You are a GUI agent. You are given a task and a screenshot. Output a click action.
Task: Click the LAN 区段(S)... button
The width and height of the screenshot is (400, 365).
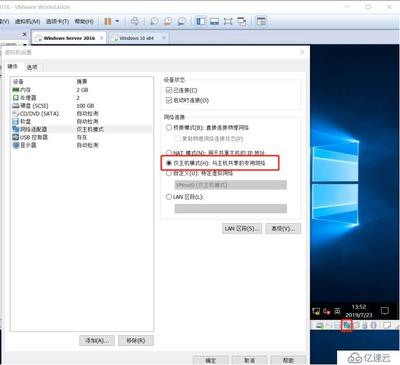(242, 228)
